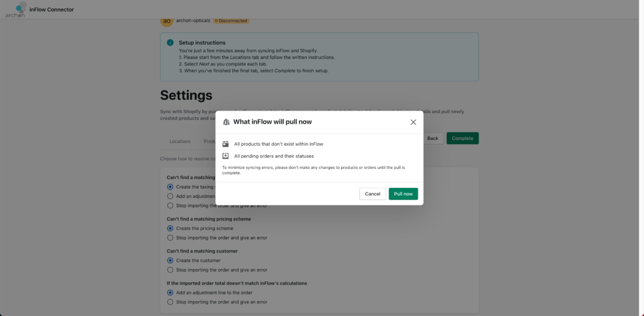
Task: Click 'Can't find a matching pricing scheme' label
Action: pos(209,219)
